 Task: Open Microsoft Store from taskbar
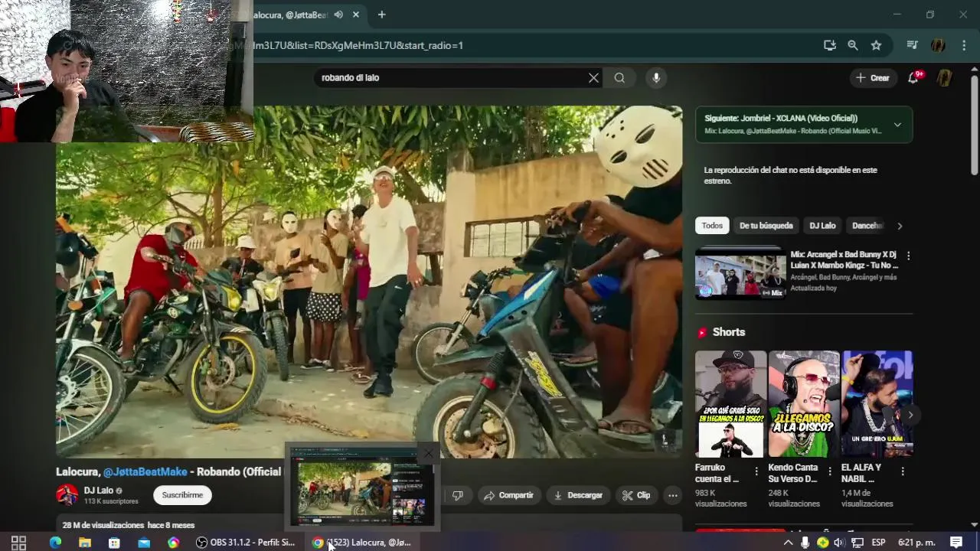pos(114,543)
